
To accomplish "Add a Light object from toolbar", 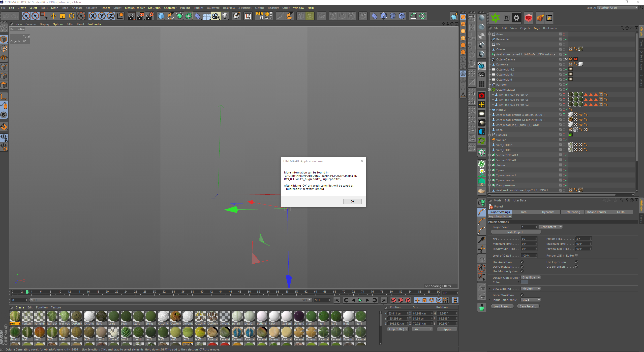I will tap(225, 16).
